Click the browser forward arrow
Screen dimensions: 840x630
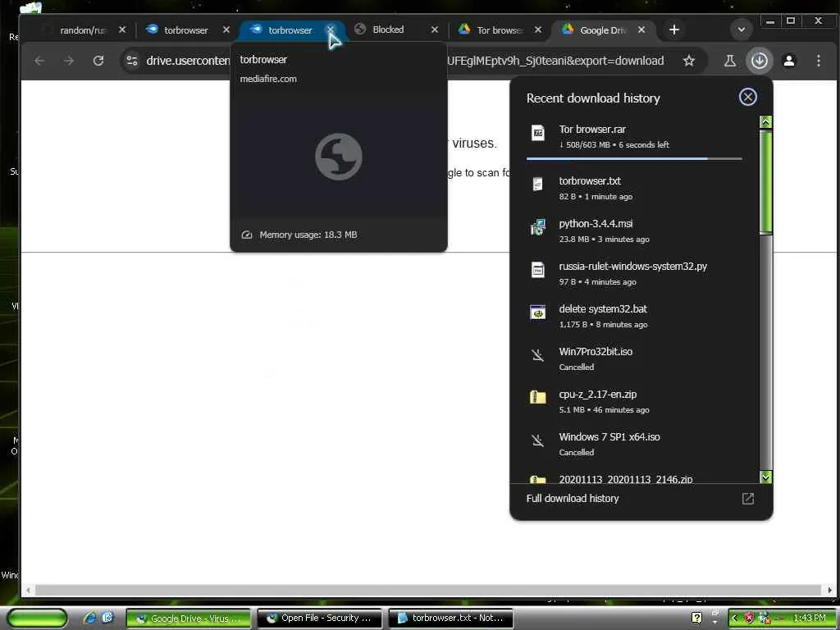pos(69,61)
